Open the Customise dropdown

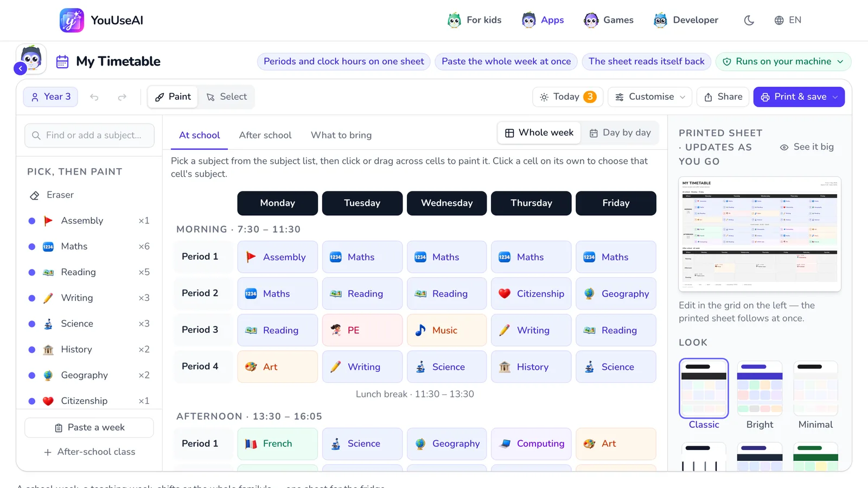pos(650,97)
